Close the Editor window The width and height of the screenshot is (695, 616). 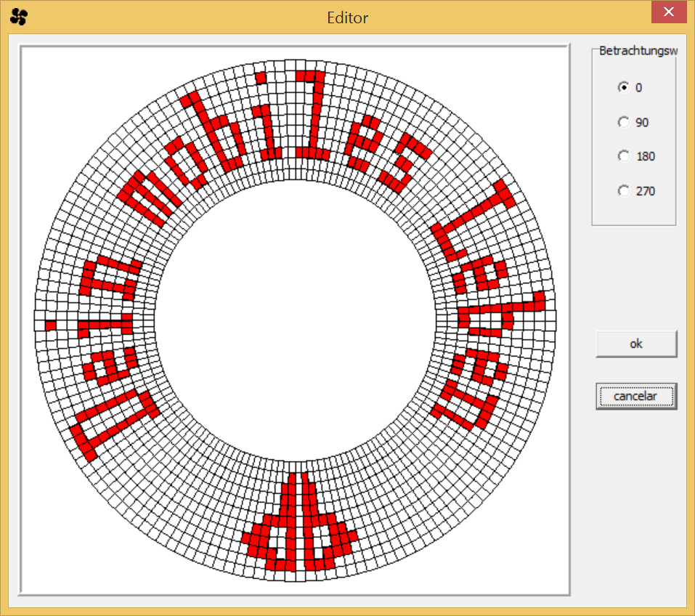pyautogui.click(x=668, y=12)
